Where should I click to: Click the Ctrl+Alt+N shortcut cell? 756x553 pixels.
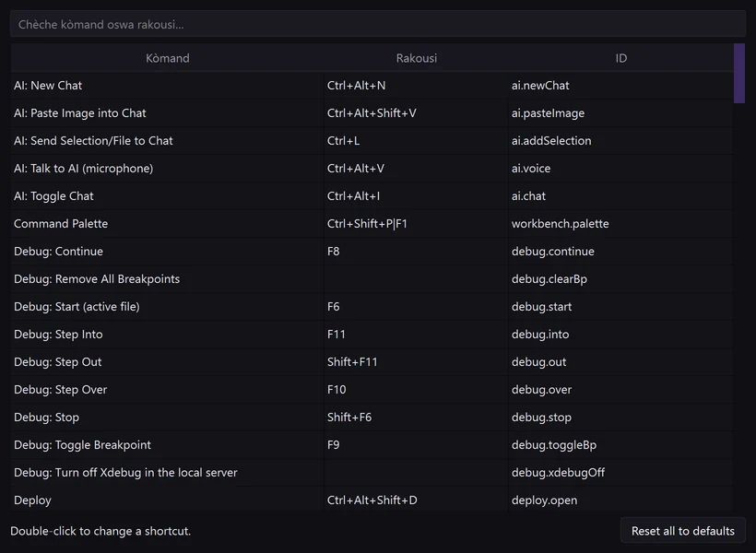(x=416, y=86)
